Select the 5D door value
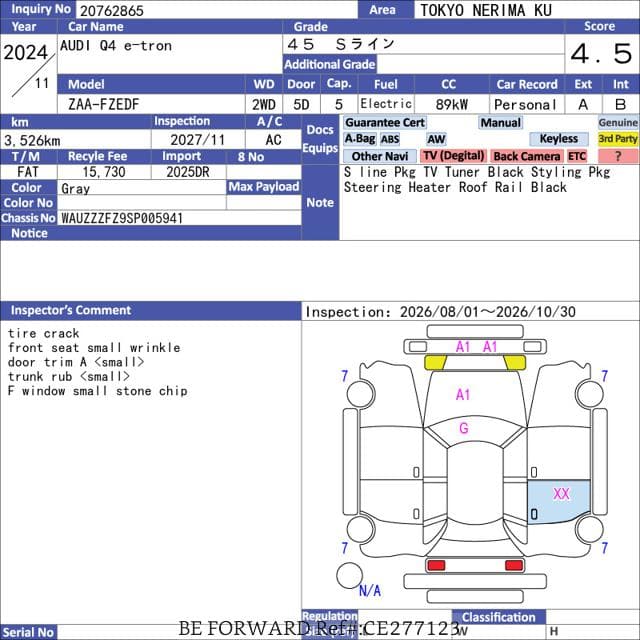640x640 pixels. 301,104
